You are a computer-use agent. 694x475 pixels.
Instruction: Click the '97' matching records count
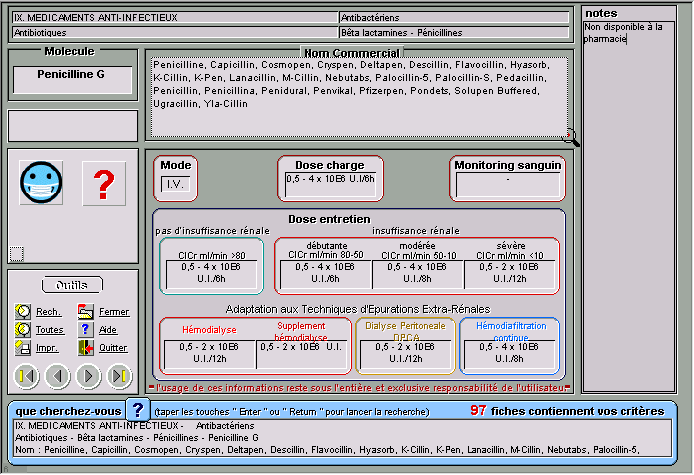[478, 410]
